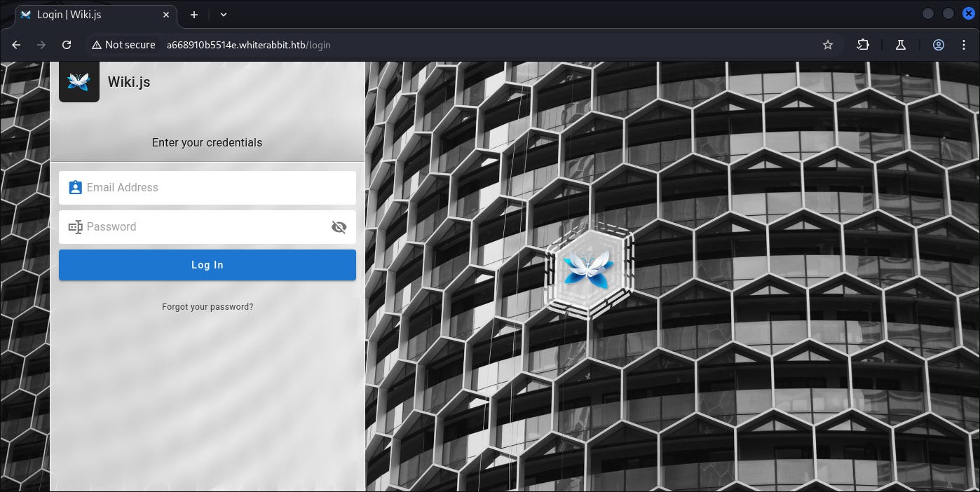Click the Wiki.js logo in the login panel
Screen dimensions: 980x492
79,82
